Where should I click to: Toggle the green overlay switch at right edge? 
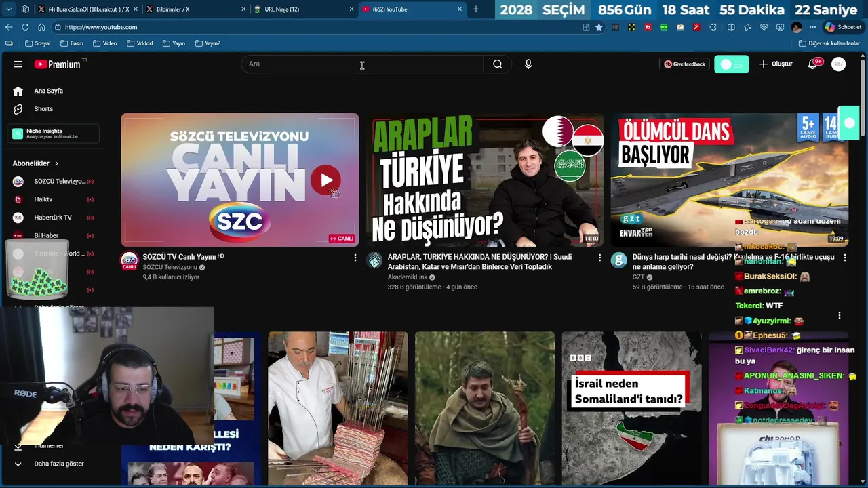pyautogui.click(x=849, y=122)
